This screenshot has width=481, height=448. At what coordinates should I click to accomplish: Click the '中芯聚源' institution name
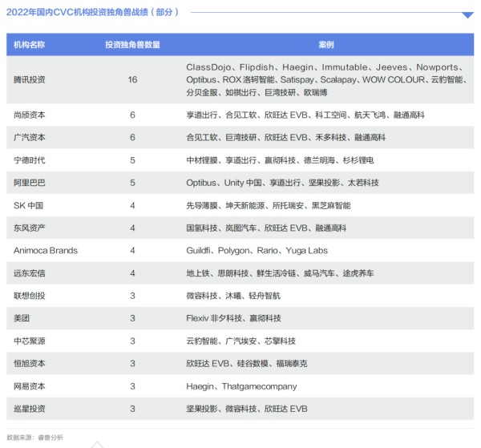coord(30,341)
